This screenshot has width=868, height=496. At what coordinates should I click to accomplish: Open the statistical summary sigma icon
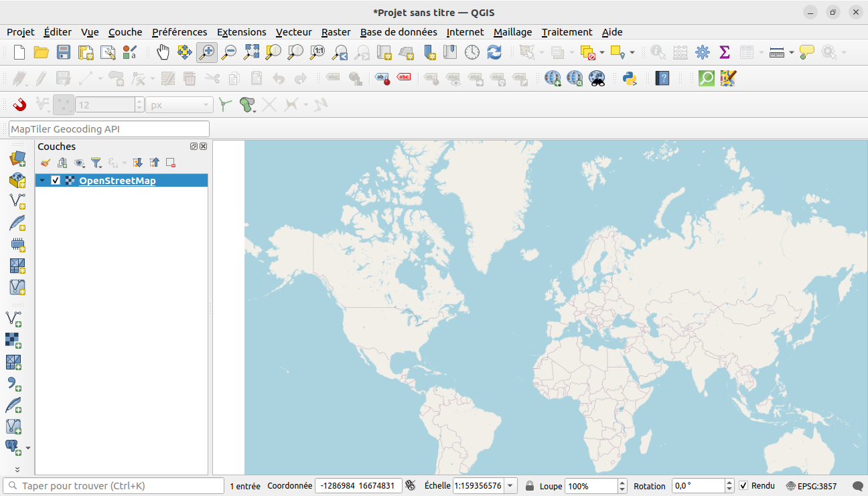724,52
